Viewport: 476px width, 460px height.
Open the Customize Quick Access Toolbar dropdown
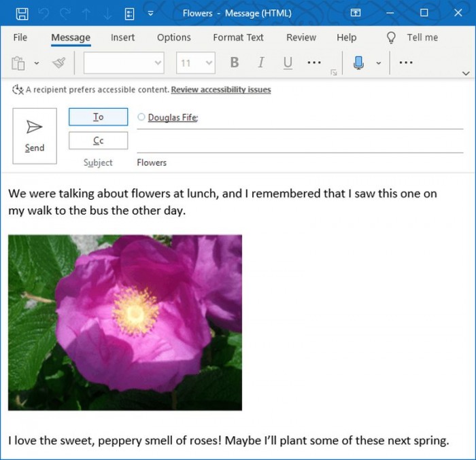(x=150, y=14)
